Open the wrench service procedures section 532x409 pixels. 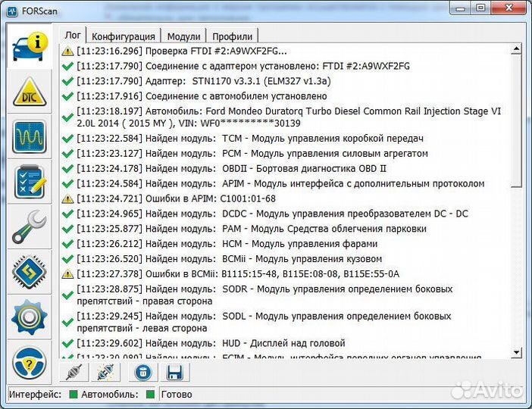pos(30,227)
